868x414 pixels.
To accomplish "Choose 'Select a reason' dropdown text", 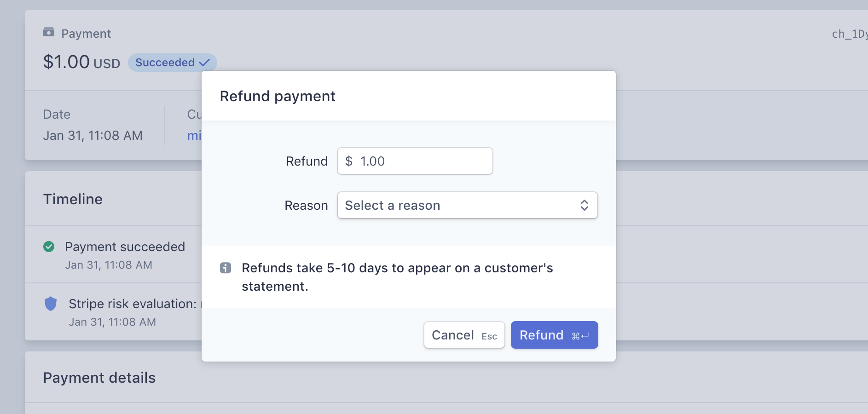I will [x=393, y=205].
